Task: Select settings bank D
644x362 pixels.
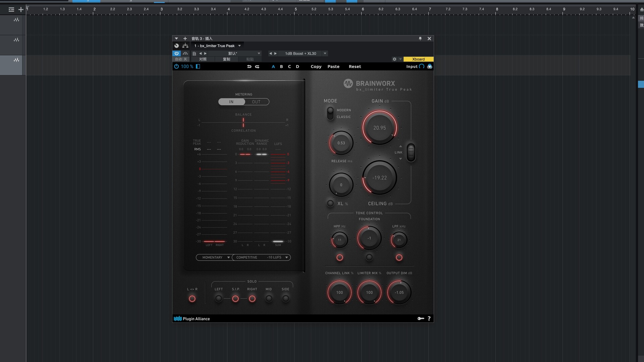Action: [x=298, y=67]
